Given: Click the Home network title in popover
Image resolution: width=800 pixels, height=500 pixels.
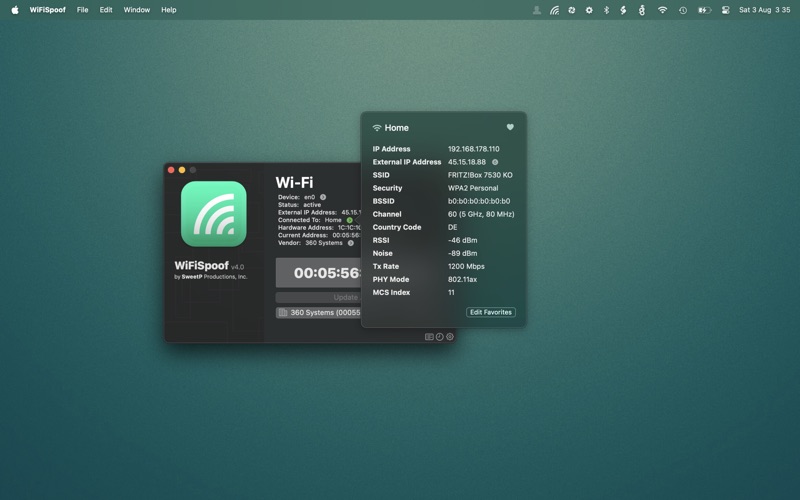Looking at the screenshot, I should (396, 128).
